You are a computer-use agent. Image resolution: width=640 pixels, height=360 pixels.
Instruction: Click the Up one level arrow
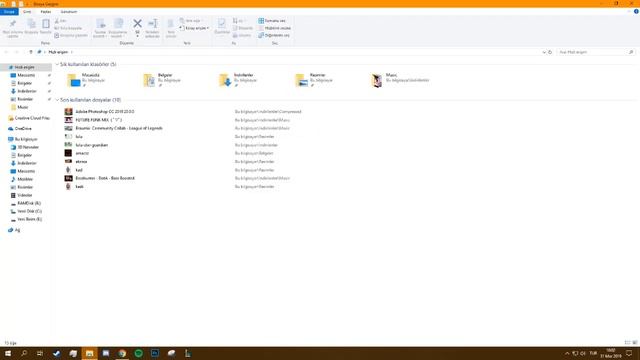click(x=31, y=52)
